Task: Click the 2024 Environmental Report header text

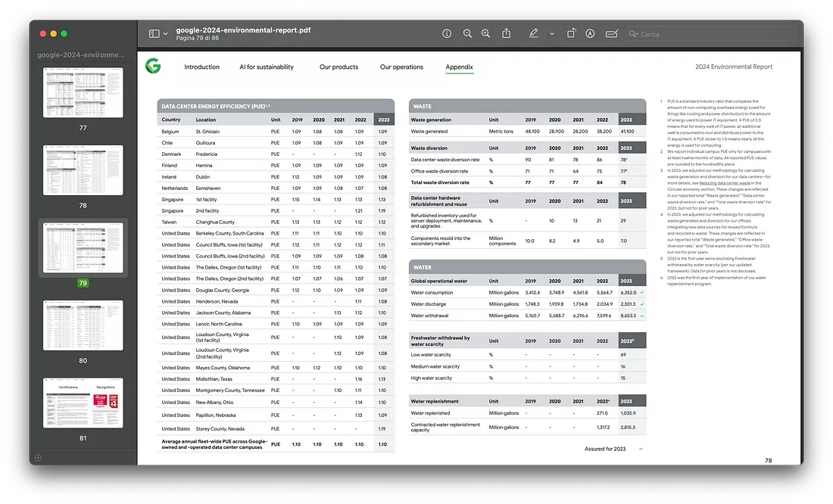Action: point(734,67)
